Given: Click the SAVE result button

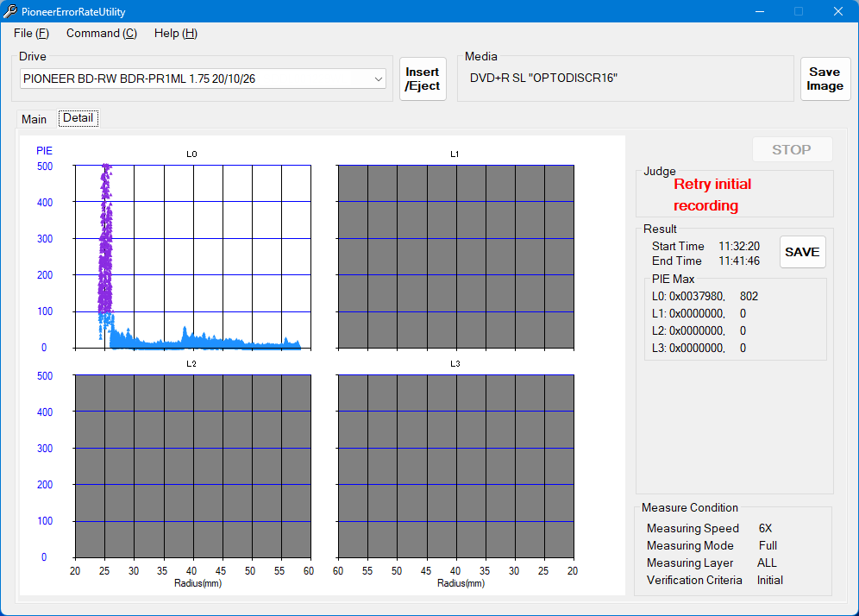Looking at the screenshot, I should click(803, 252).
